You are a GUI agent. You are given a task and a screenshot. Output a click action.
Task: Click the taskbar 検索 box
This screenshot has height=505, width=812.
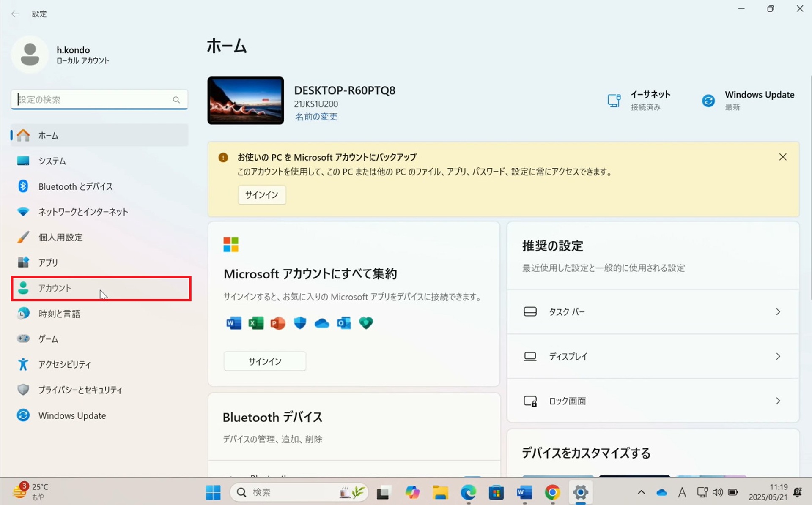(x=299, y=492)
